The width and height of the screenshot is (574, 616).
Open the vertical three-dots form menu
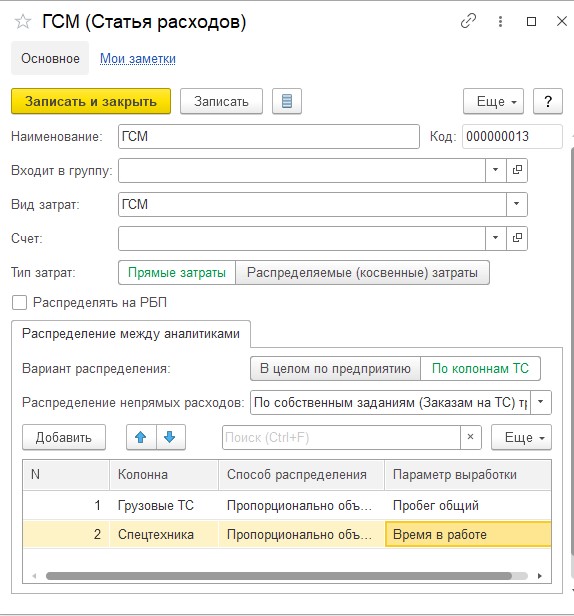coord(500,21)
